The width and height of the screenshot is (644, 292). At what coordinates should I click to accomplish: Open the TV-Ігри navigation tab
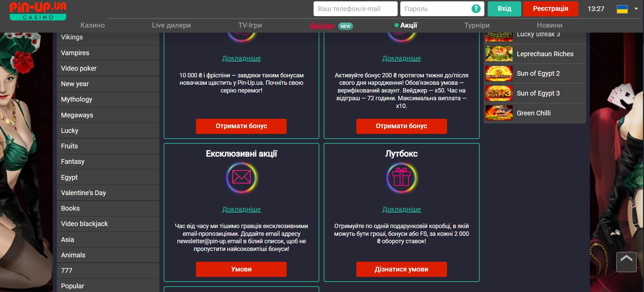point(250,25)
